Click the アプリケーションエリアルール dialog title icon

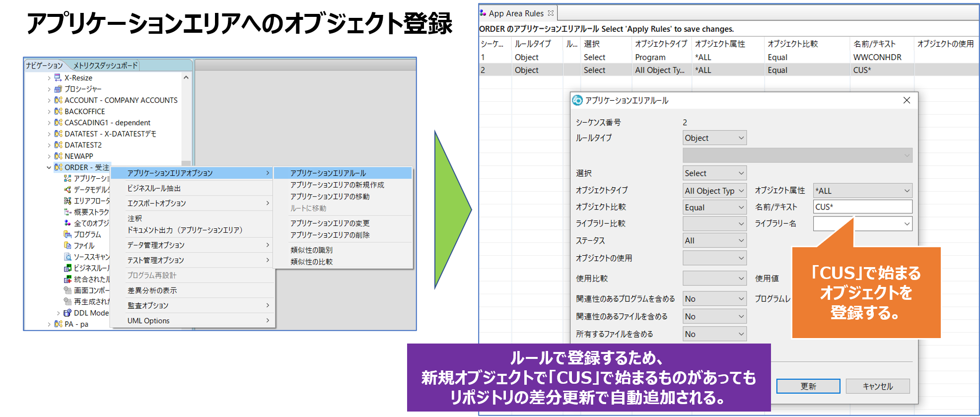(x=577, y=100)
